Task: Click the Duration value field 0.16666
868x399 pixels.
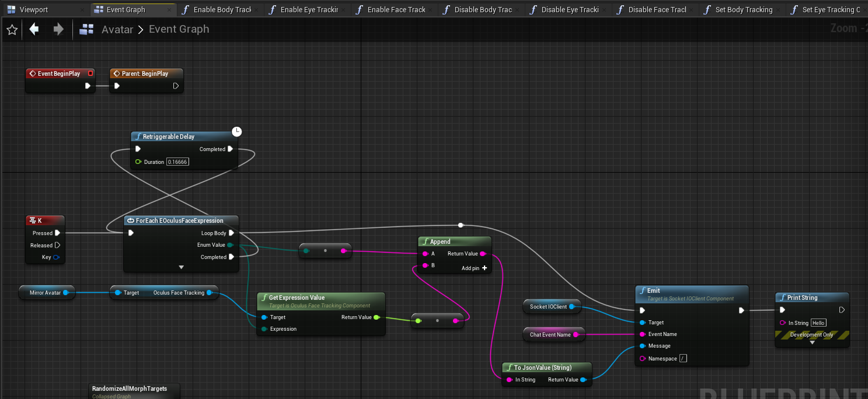Action: (177, 162)
